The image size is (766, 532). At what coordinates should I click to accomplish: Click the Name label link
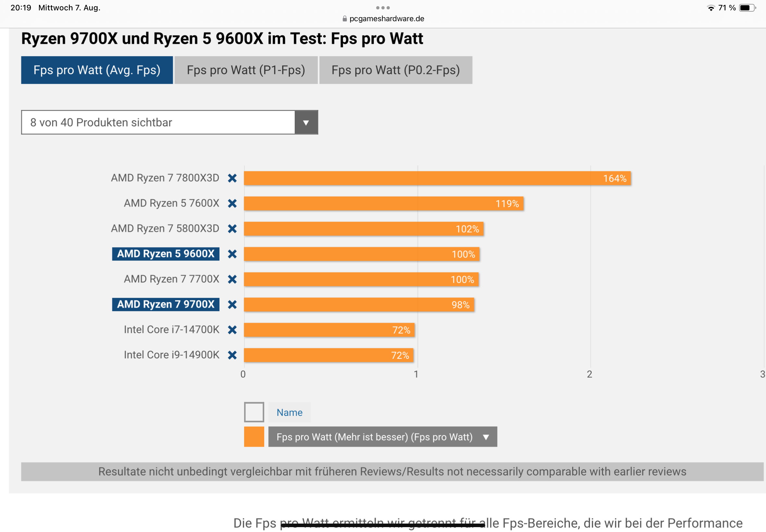click(289, 412)
